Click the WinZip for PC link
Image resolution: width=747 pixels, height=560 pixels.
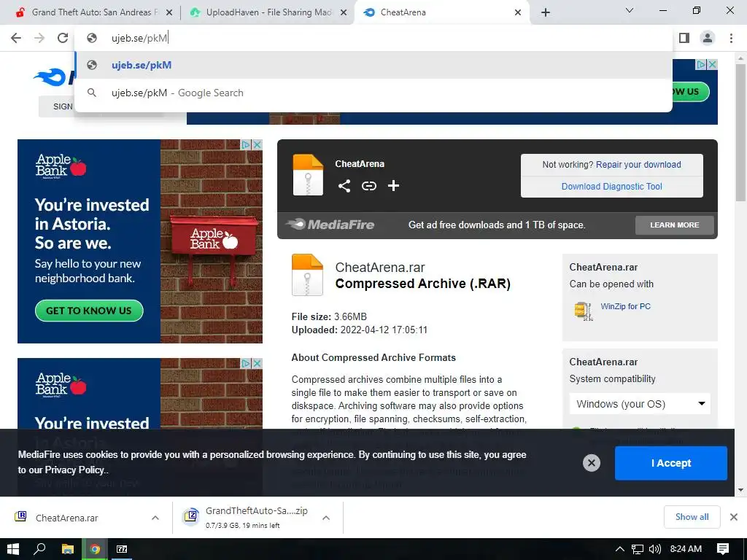tap(625, 306)
